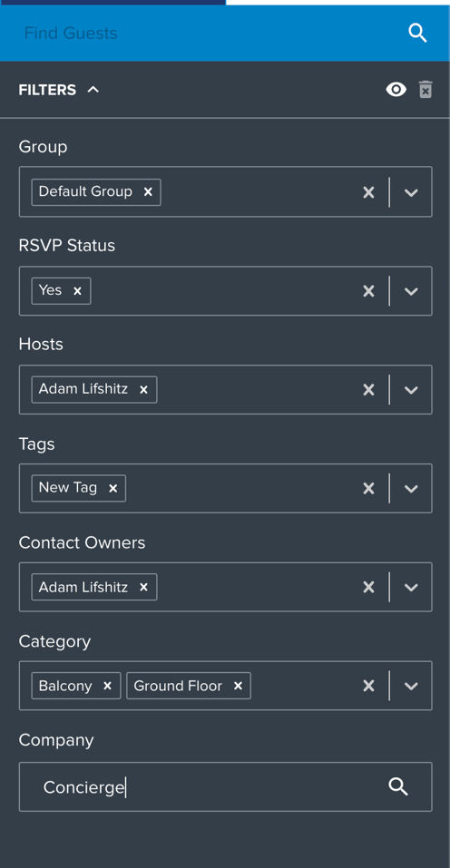Screen dimensions: 450x868
Task: Click the trash icon to delete filters
Action: point(426,90)
